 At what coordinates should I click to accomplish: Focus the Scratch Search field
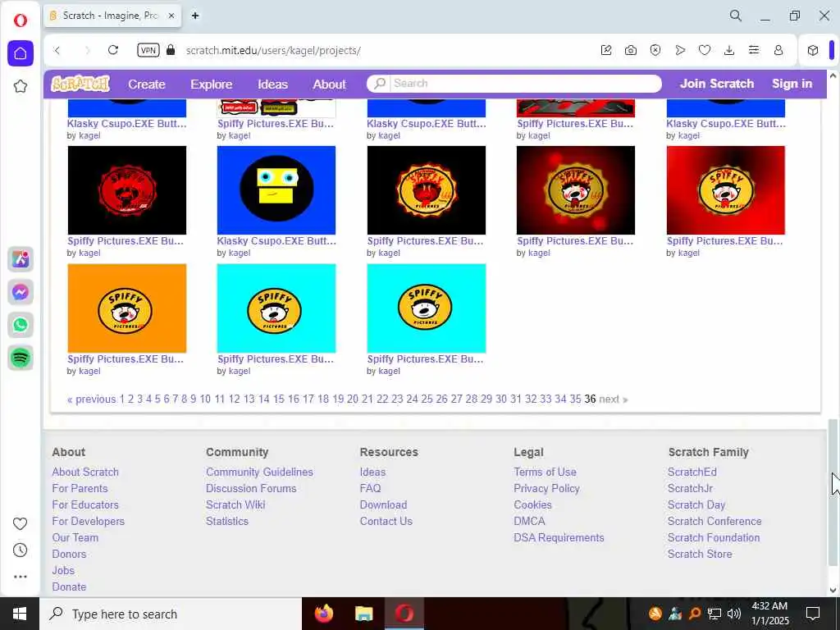pos(514,83)
